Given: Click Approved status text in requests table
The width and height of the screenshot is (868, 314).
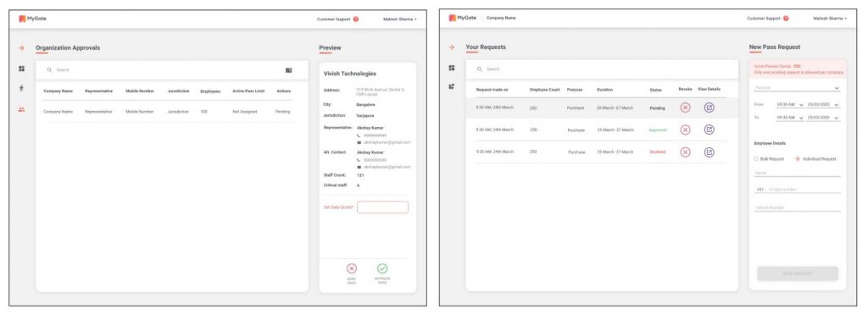Looking at the screenshot, I should click(x=658, y=129).
